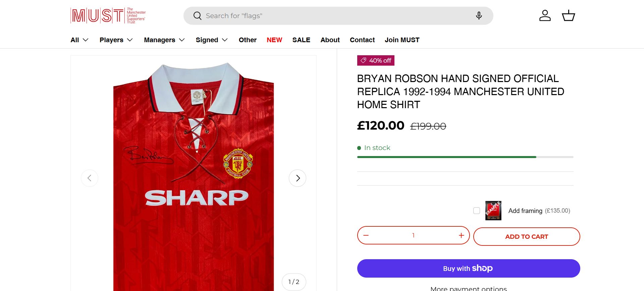Click the framing example thumbnail
The image size is (644, 291).
[493, 211]
